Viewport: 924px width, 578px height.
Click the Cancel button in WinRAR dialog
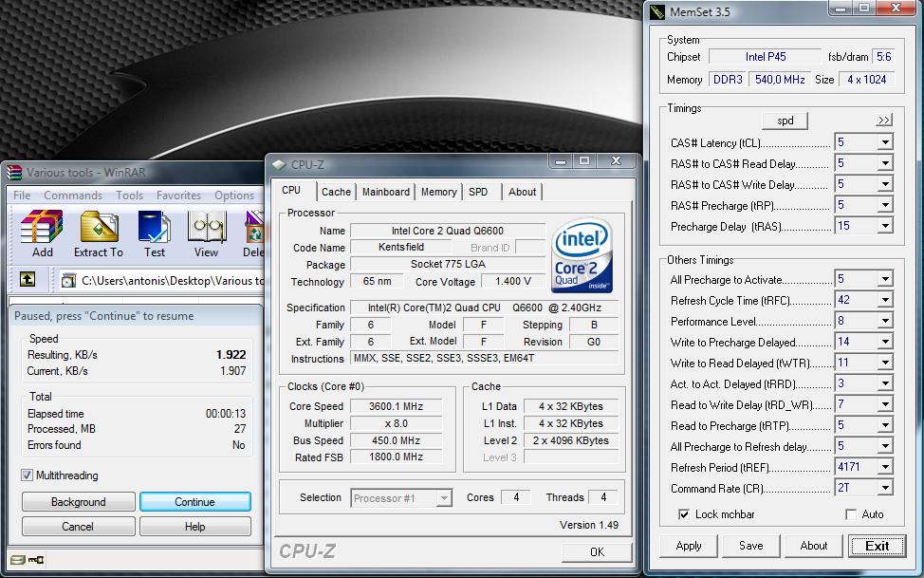pos(79,527)
